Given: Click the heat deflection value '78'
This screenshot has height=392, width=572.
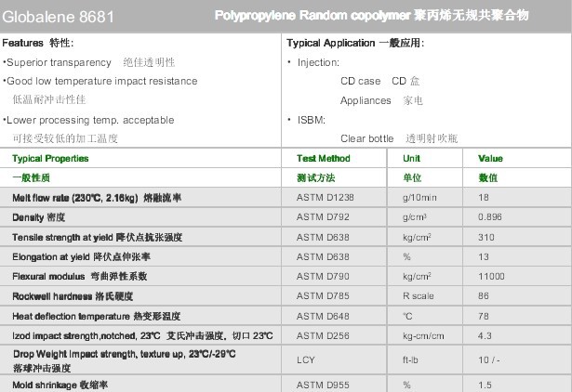Looking at the screenshot, I should pyautogui.click(x=484, y=316).
